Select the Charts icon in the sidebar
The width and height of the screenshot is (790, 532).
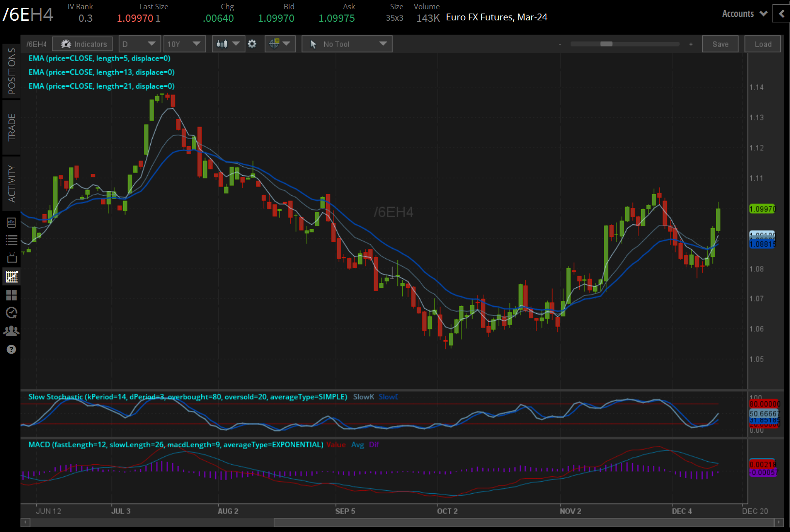pos(12,276)
